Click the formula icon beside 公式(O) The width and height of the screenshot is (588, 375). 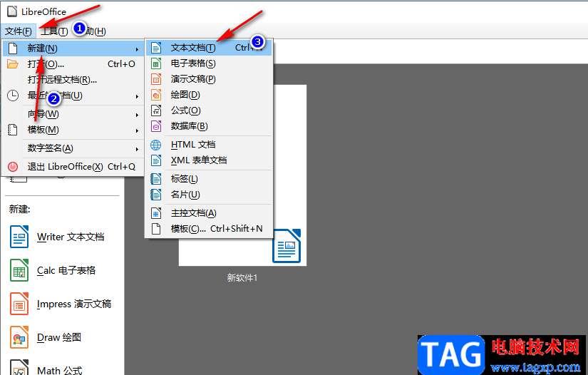click(156, 111)
